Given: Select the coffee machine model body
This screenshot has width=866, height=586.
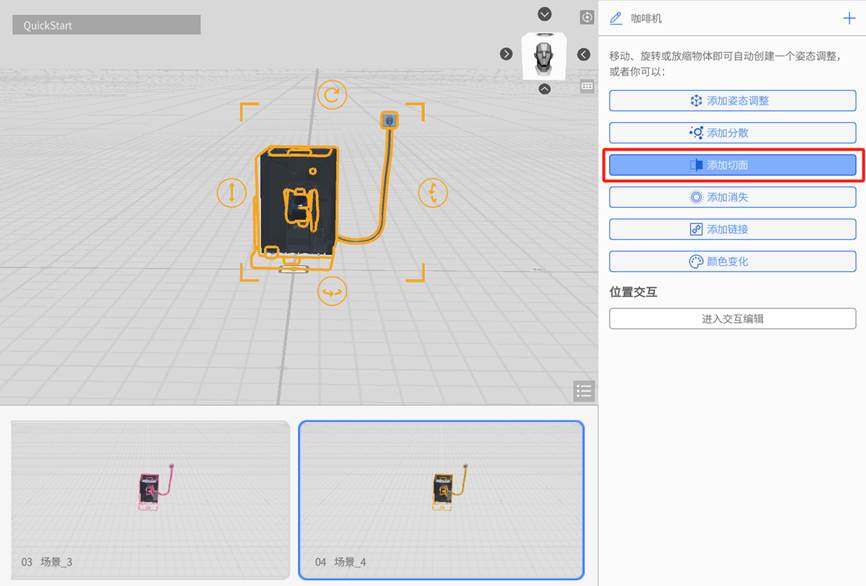Looking at the screenshot, I should click(x=295, y=207).
